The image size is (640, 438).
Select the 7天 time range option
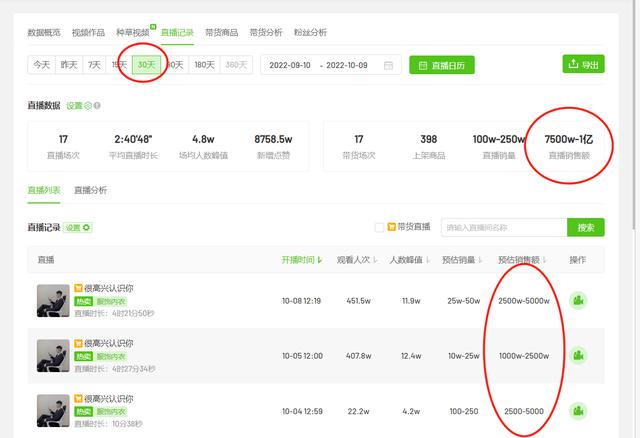[x=94, y=65]
